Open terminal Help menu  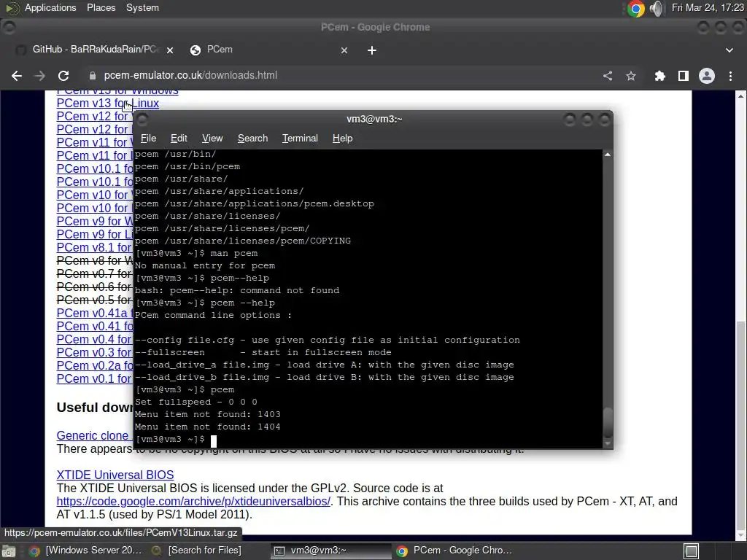click(342, 138)
